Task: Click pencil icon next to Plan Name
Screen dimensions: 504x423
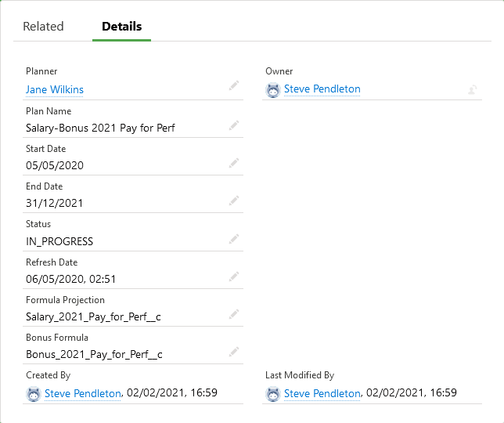Action: click(234, 125)
